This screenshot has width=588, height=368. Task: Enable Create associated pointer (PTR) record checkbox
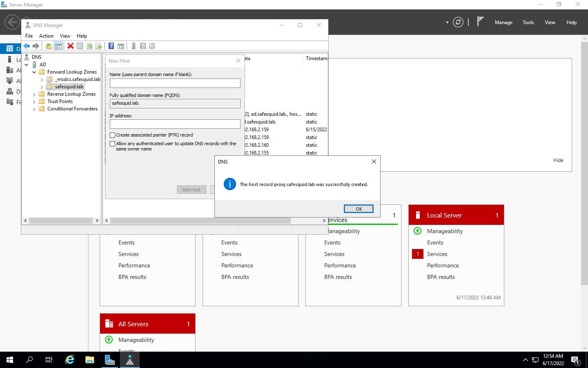[113, 135]
